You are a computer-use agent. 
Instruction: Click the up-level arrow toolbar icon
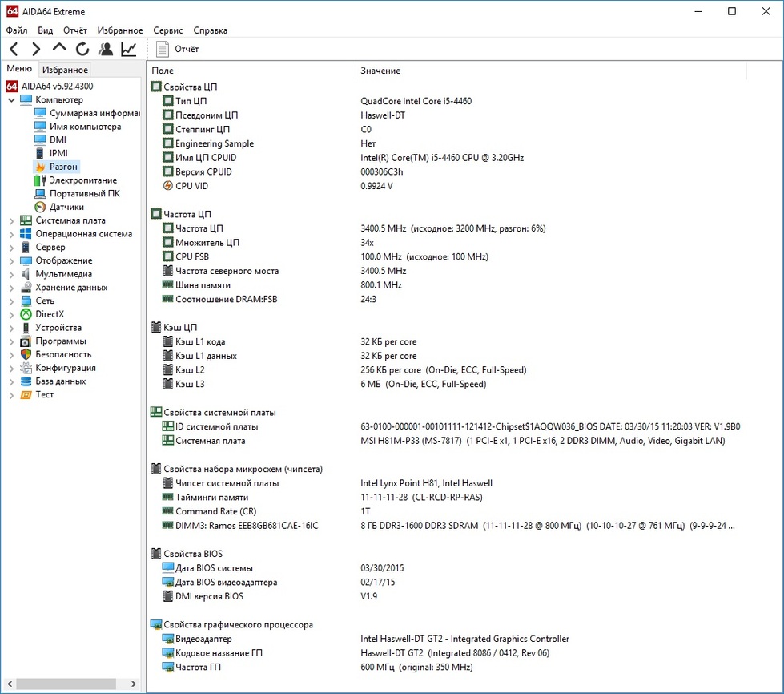(x=59, y=48)
